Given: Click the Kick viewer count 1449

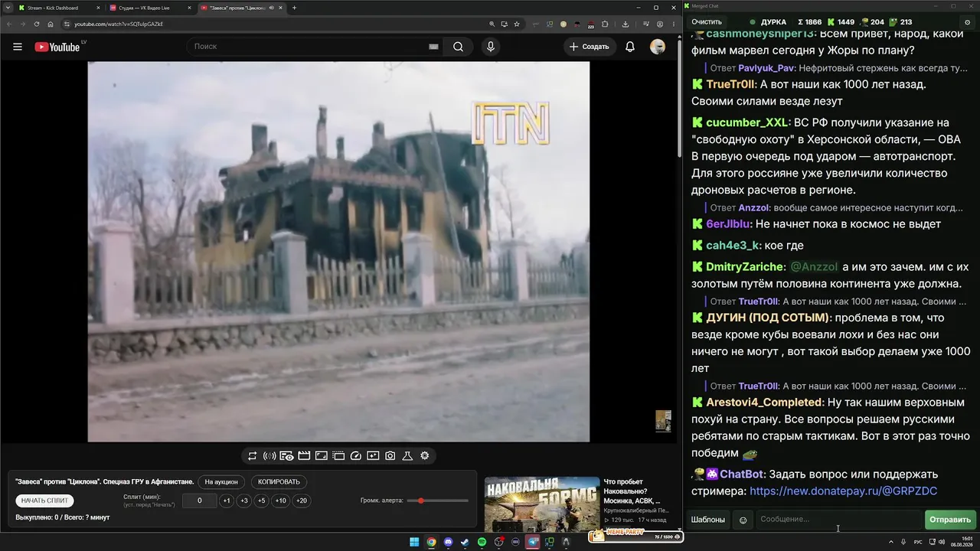Looking at the screenshot, I should tap(841, 22).
